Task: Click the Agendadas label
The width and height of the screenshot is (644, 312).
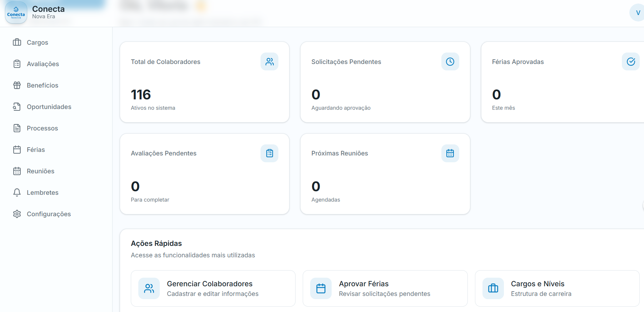Action: click(x=326, y=200)
